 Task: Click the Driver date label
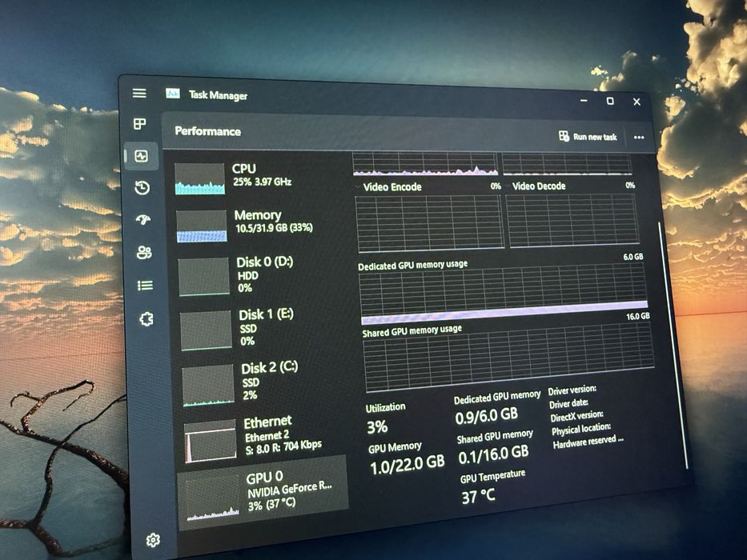(x=568, y=403)
